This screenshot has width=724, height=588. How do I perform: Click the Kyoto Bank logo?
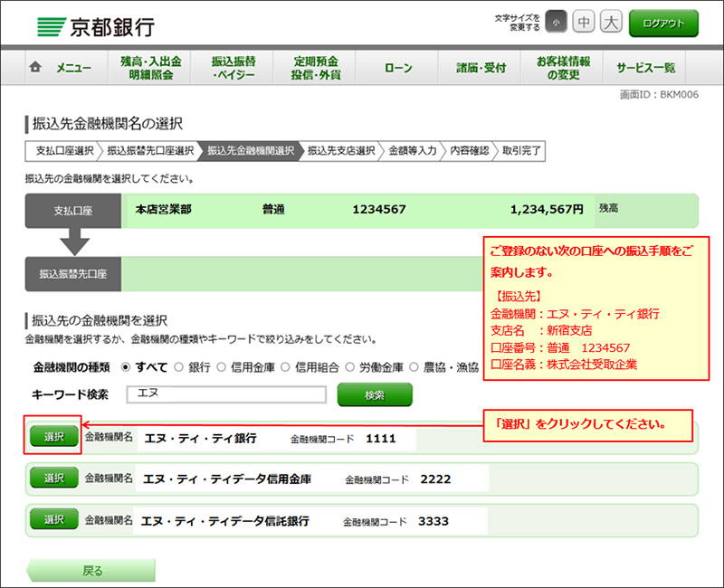coord(96,27)
